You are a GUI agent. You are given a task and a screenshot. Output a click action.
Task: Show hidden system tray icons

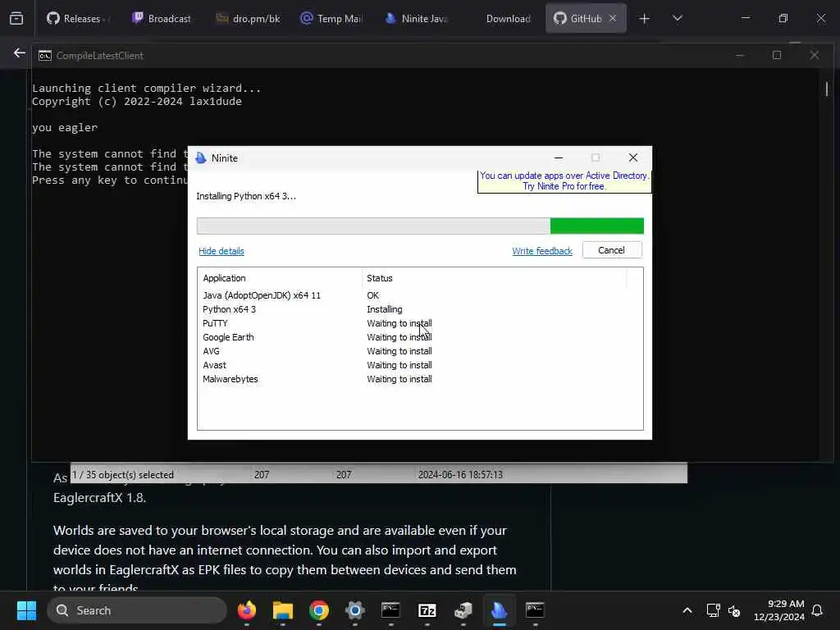click(687, 610)
